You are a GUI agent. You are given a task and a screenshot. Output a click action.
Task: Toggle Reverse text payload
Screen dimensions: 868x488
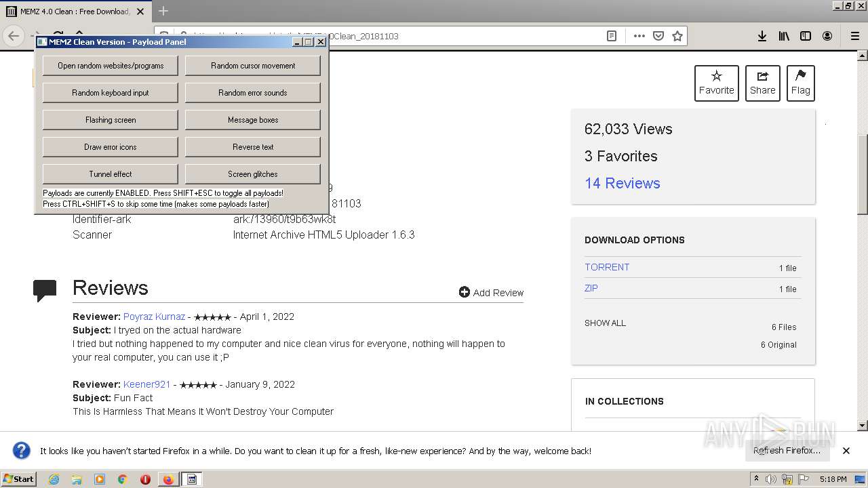click(x=253, y=147)
